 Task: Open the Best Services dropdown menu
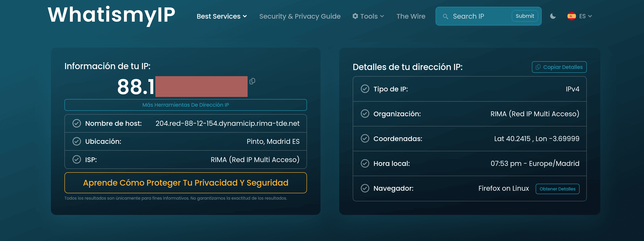point(222,16)
